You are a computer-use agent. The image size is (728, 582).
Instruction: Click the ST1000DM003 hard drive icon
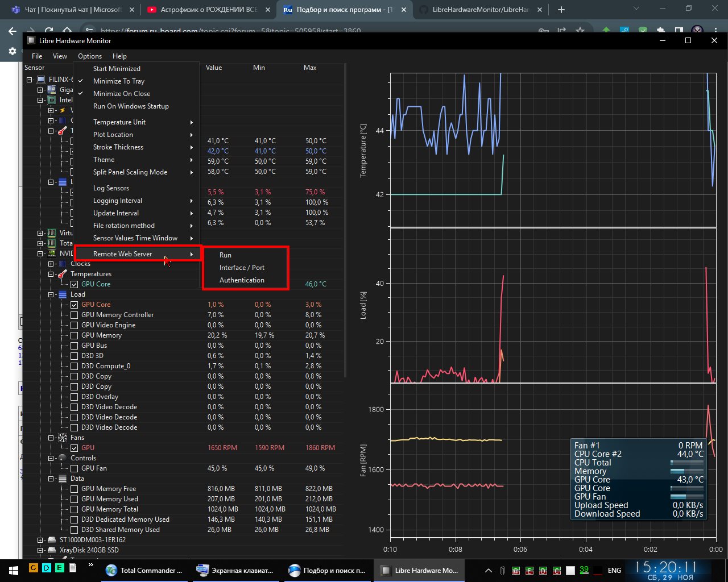(52, 540)
